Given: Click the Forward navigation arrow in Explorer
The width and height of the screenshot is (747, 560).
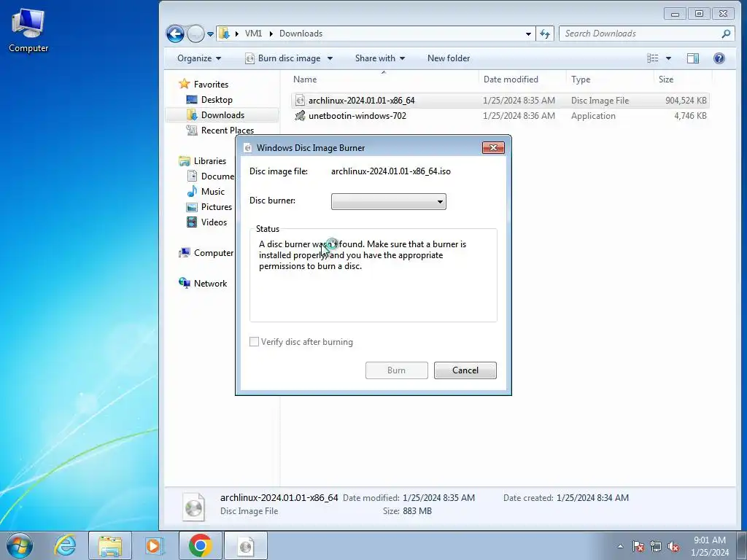Looking at the screenshot, I should 196,34.
